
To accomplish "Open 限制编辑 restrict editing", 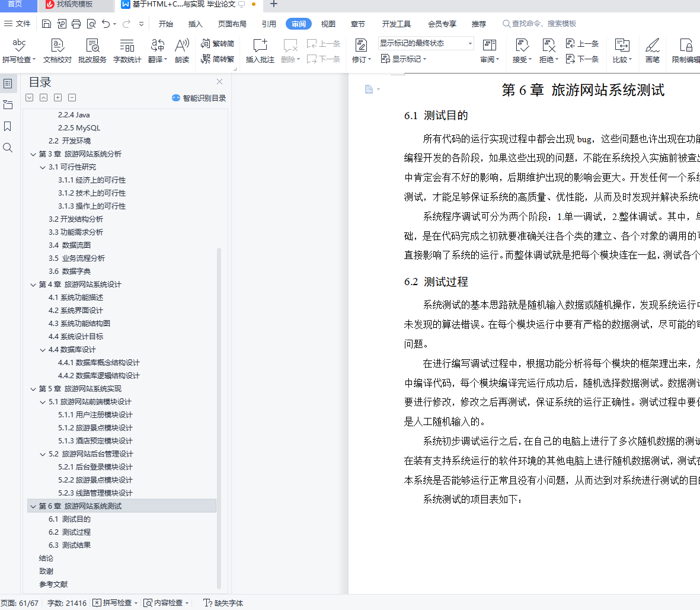I will (686, 51).
